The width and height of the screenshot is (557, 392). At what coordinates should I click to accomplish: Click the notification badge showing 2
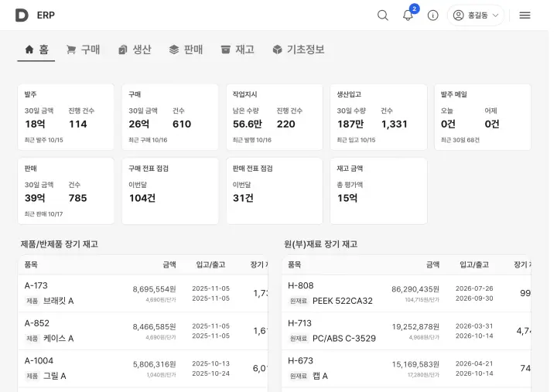point(414,9)
